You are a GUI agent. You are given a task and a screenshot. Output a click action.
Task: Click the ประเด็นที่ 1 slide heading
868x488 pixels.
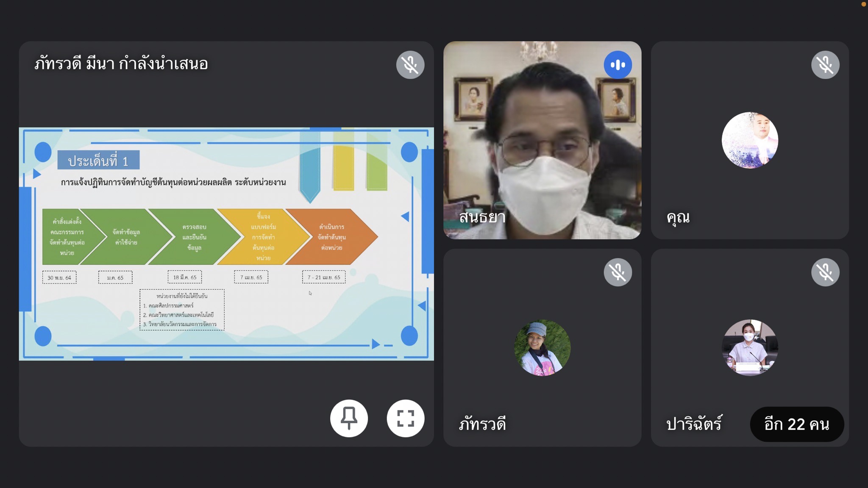98,161
